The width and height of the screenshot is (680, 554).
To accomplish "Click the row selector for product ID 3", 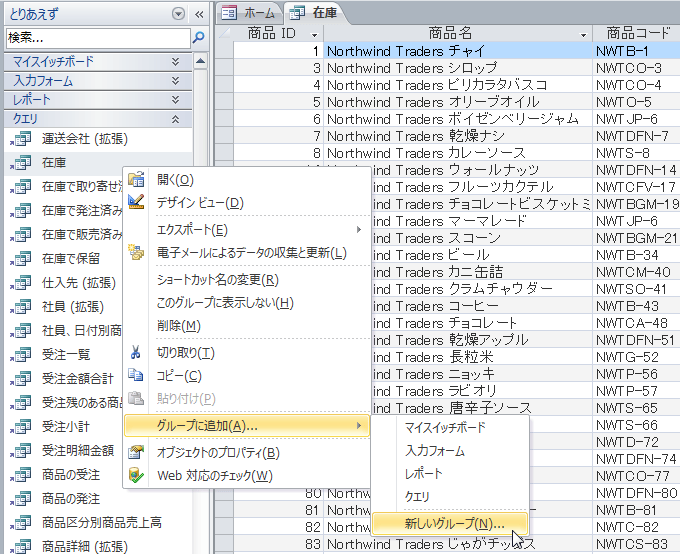I will click(x=224, y=68).
